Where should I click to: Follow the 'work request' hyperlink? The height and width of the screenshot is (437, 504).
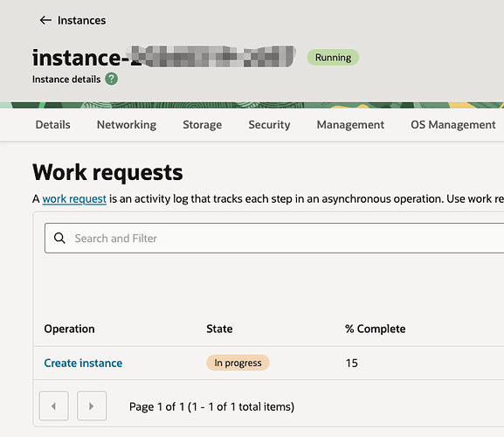pyautogui.click(x=74, y=199)
